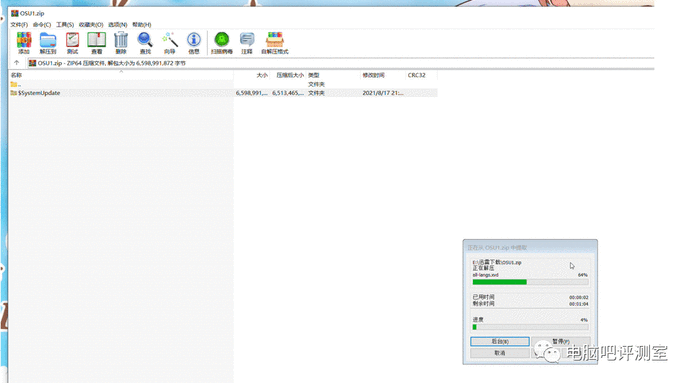The height and width of the screenshot is (383, 690).
Task: Click the all-langs file extraction progress bar
Action: 530,282
